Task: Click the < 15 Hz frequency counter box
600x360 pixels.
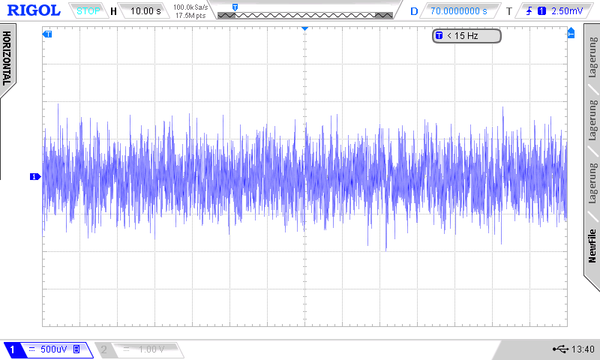Action: point(467,36)
